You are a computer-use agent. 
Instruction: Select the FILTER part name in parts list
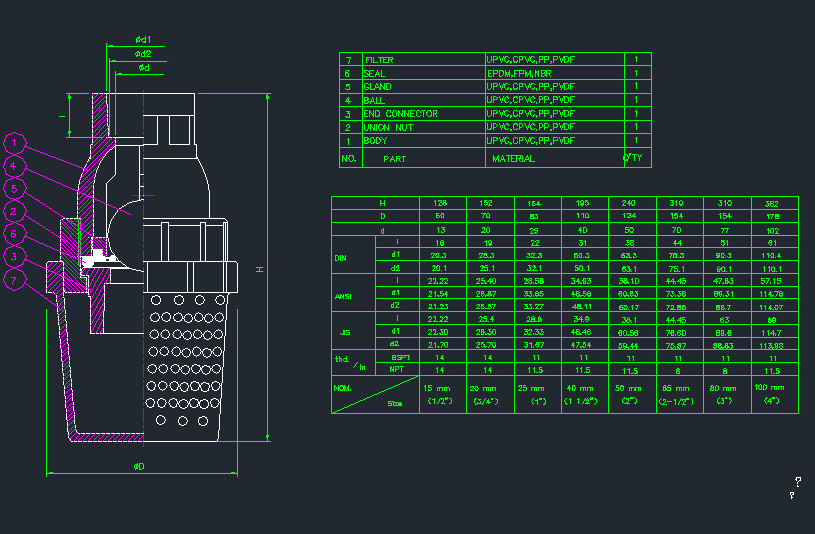coord(380,60)
